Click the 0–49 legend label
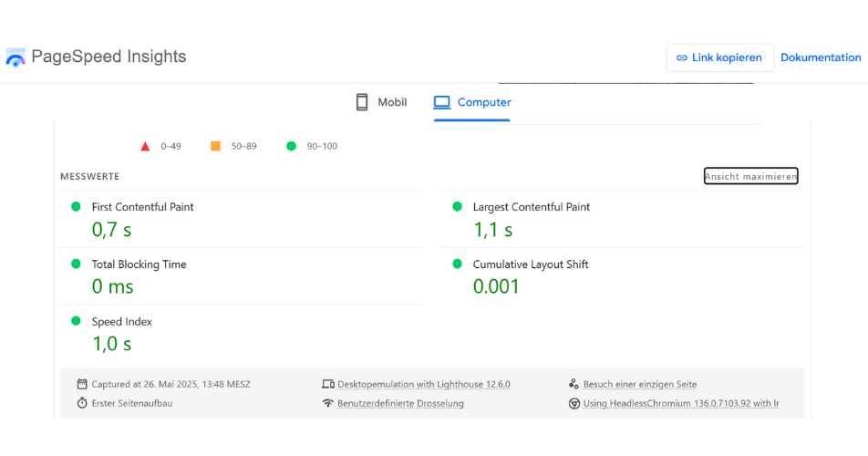This screenshot has width=868, height=456. tap(171, 146)
